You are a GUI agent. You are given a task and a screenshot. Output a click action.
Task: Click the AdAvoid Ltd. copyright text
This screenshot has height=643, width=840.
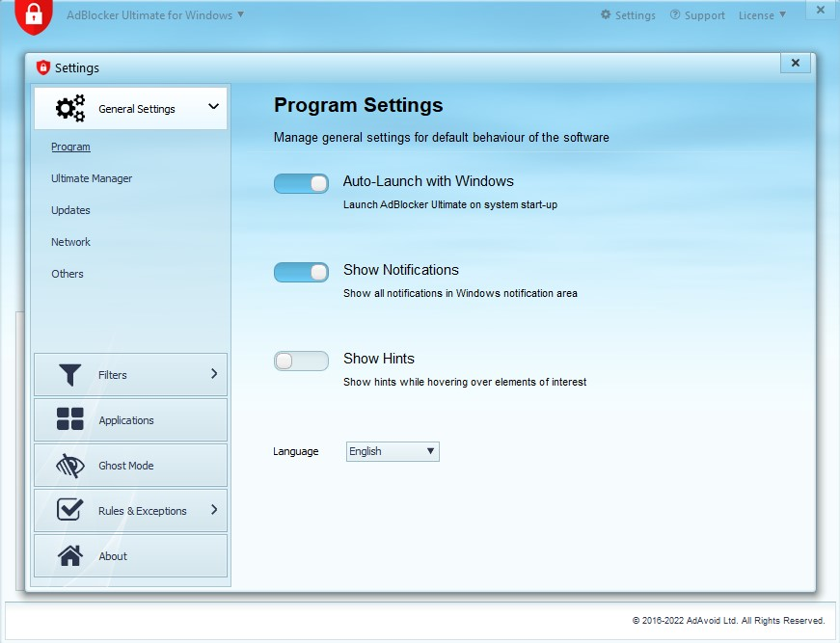pyautogui.click(x=728, y=621)
